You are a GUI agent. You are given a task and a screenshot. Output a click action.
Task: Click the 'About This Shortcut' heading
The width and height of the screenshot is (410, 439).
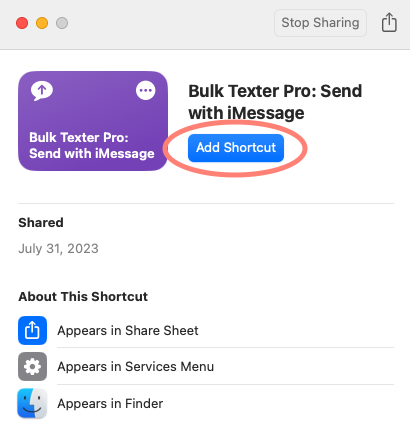83,296
